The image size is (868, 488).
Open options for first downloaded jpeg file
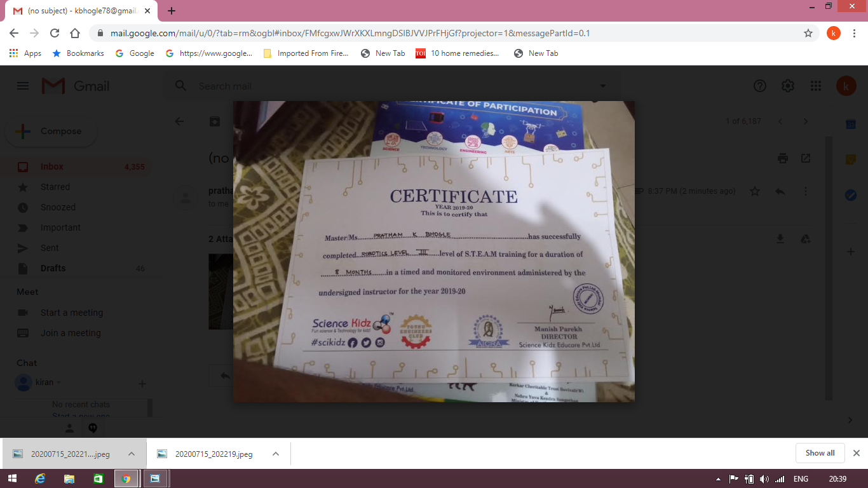coord(132,454)
